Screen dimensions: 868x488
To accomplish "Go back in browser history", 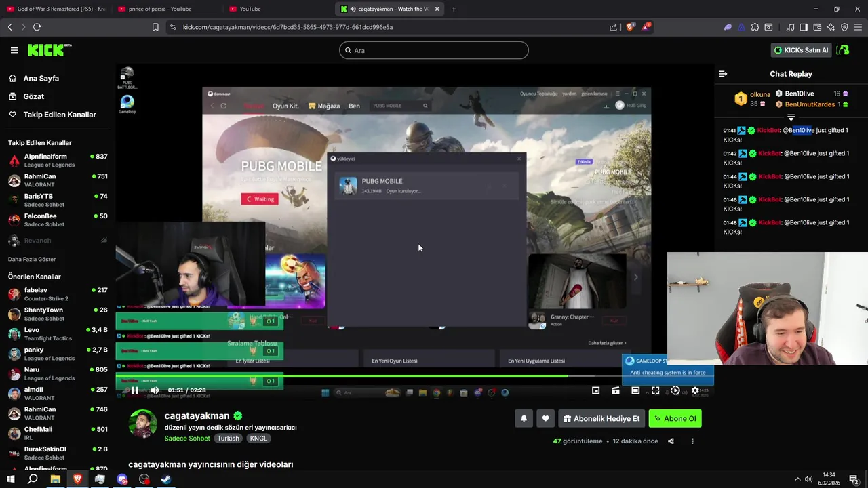I will coord(9,27).
